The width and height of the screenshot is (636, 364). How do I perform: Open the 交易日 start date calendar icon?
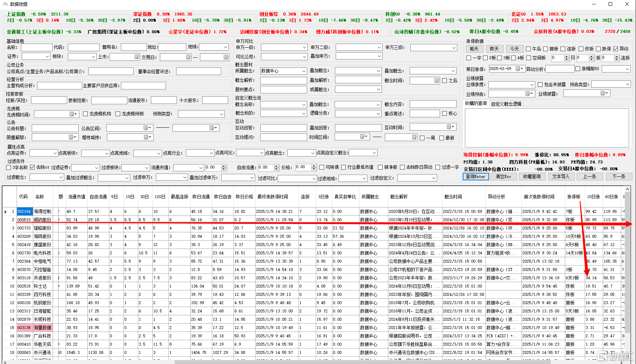click(188, 57)
